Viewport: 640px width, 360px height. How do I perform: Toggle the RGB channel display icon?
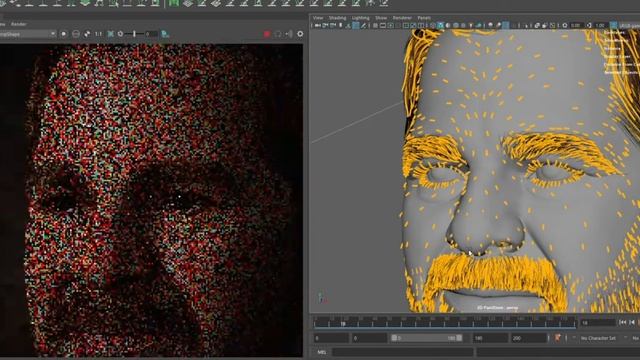click(x=87, y=34)
